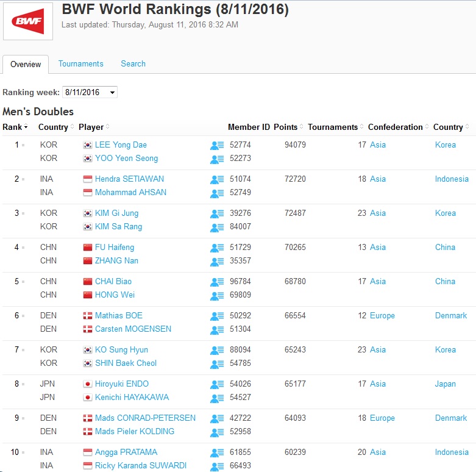Switch to the Tournaments tab
This screenshot has height=472, width=476.
pos(80,63)
